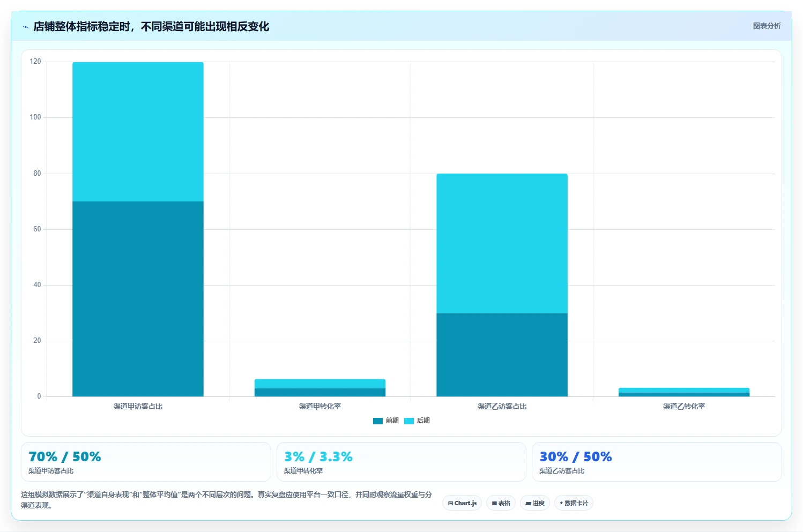Click the 渠道甲转化率 bar
803x532 pixels.
pyautogui.click(x=320, y=388)
